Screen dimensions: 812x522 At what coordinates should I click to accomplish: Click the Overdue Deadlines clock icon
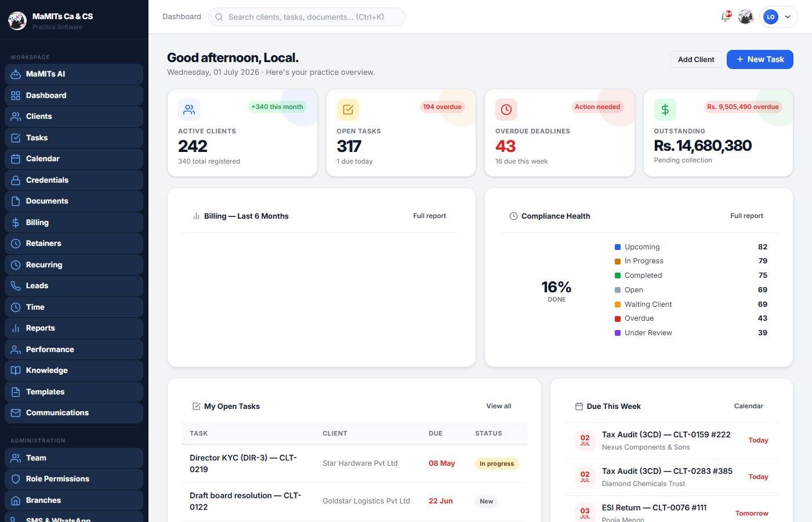click(x=506, y=110)
